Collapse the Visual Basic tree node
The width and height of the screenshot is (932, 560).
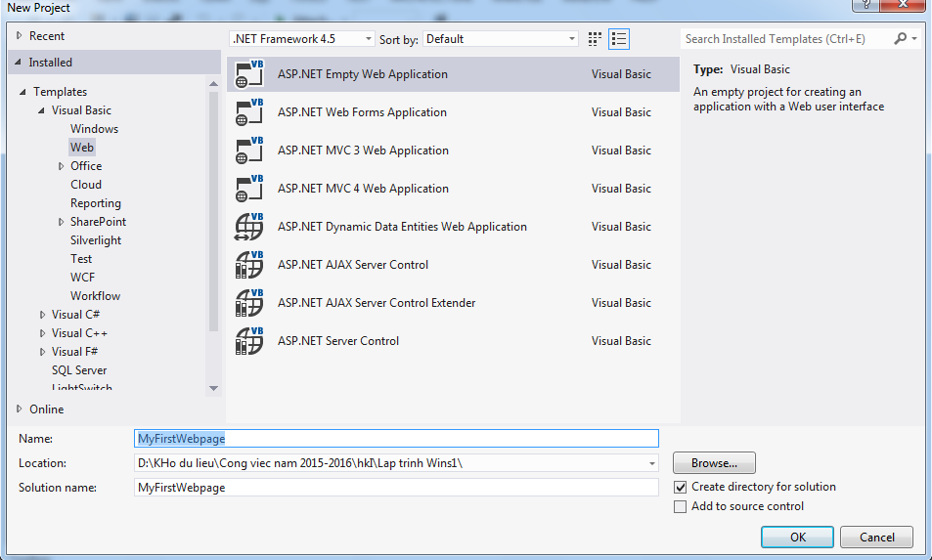41,110
